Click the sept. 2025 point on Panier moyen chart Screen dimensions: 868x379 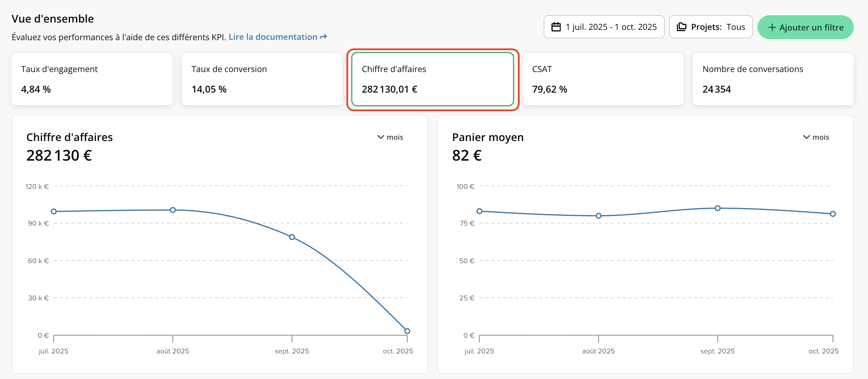coord(717,208)
